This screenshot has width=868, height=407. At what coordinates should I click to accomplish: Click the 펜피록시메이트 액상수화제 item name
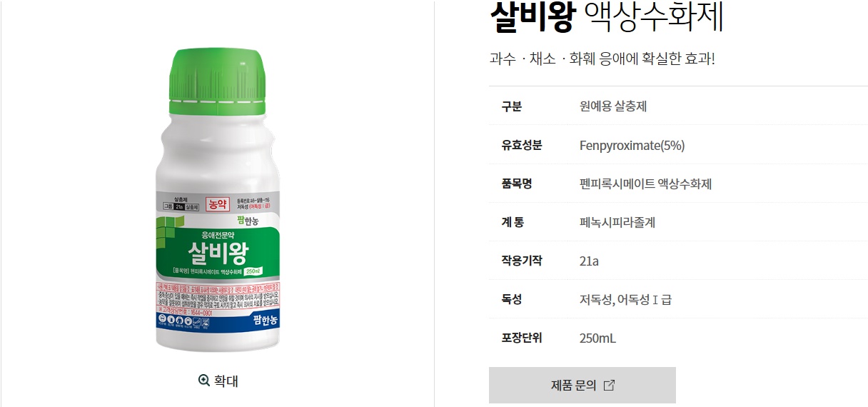[645, 184]
